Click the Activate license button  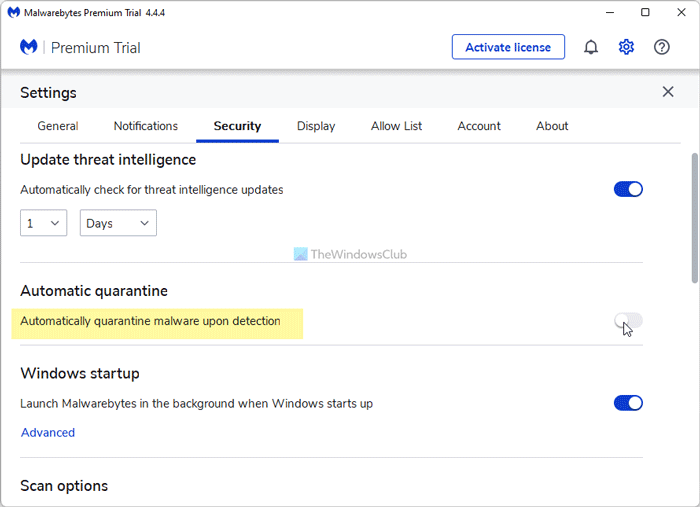[x=508, y=47]
